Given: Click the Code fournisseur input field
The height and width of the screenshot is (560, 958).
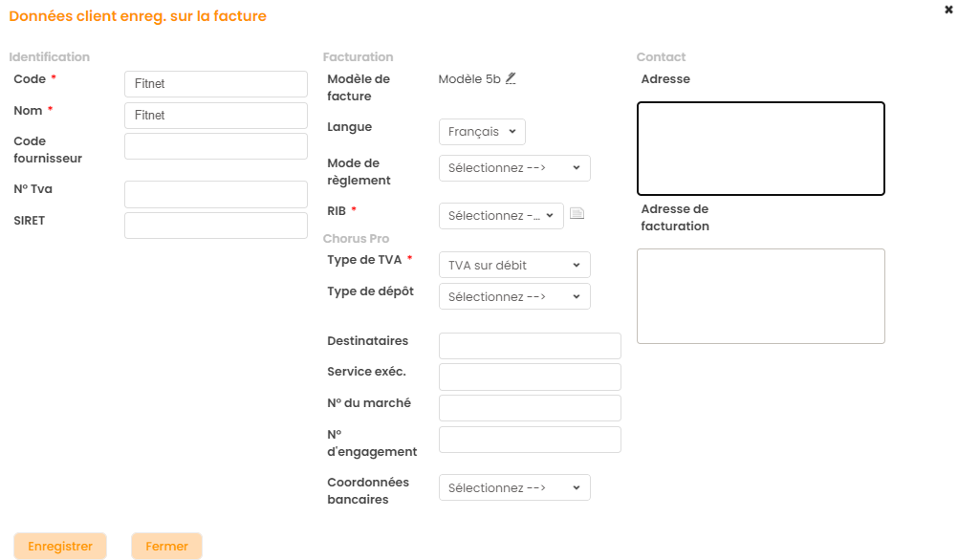Looking at the screenshot, I should (216, 146).
